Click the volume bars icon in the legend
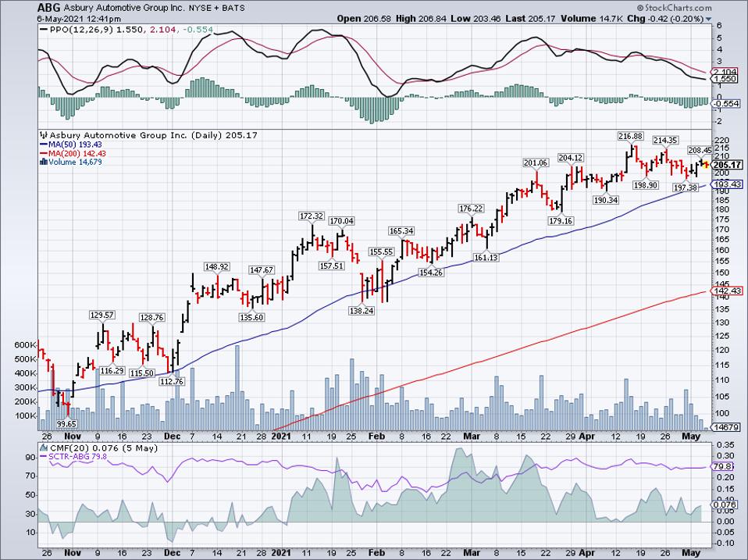The width and height of the screenshot is (748, 560). pos(44,162)
